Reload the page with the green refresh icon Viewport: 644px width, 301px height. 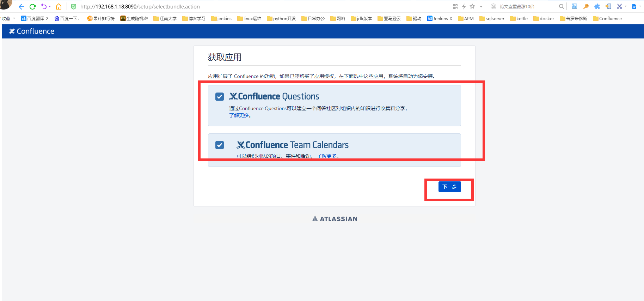[x=32, y=7]
